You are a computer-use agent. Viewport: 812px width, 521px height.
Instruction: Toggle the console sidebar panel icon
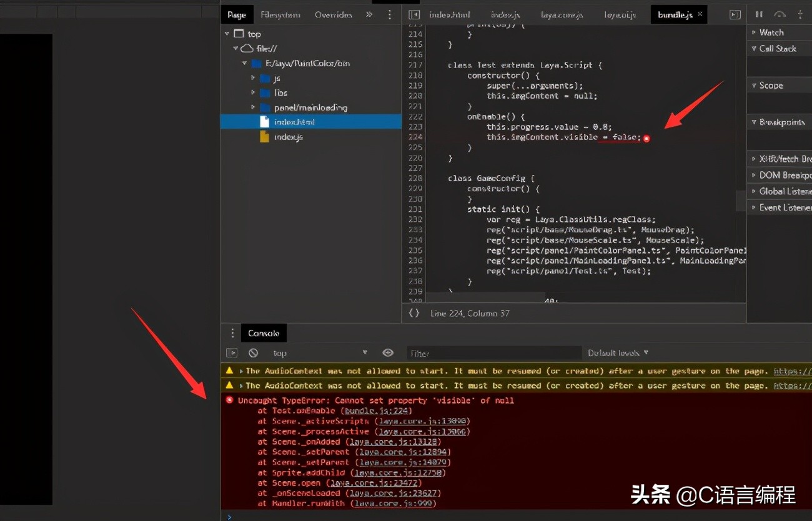pos(231,352)
